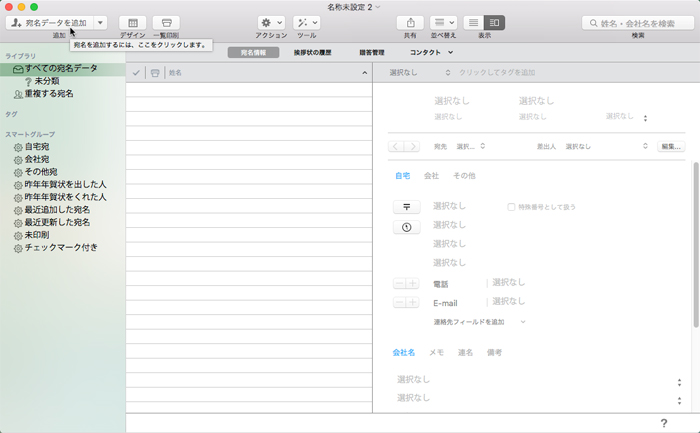Click the 共有 share icon

(x=410, y=22)
